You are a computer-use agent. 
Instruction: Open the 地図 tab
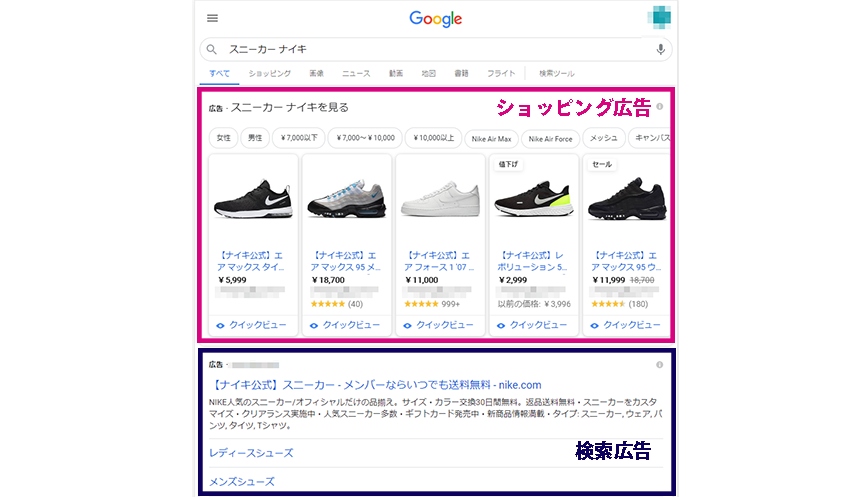tap(429, 73)
